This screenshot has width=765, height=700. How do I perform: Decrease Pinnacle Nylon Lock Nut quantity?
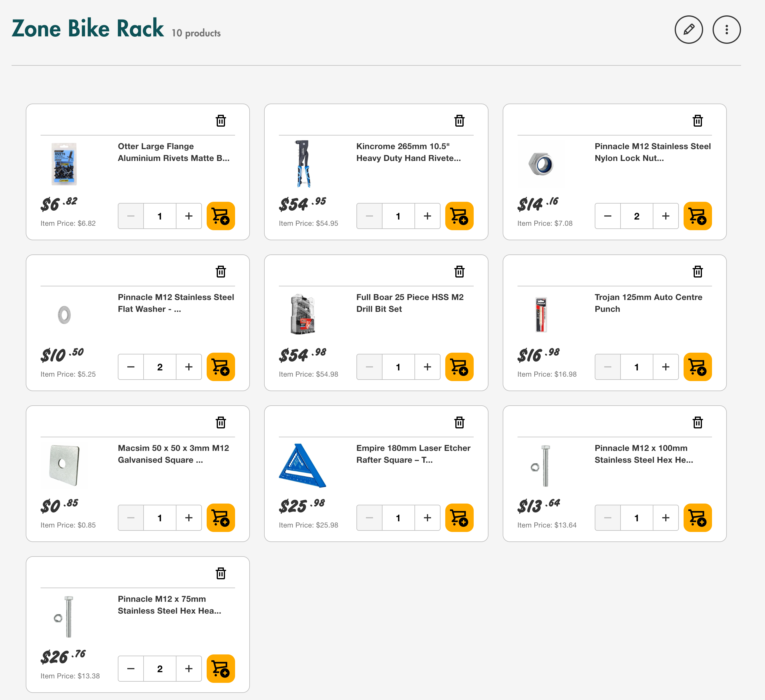click(607, 216)
